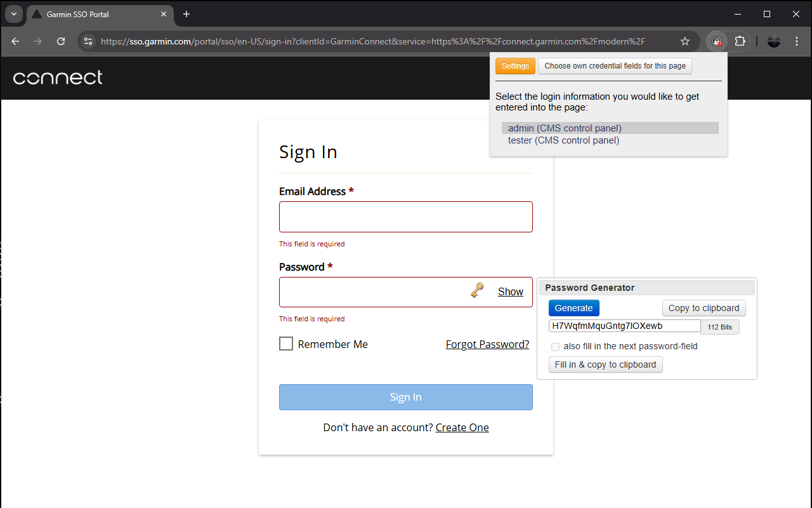
Task: Open the Forgot Password? link
Action: pos(487,344)
